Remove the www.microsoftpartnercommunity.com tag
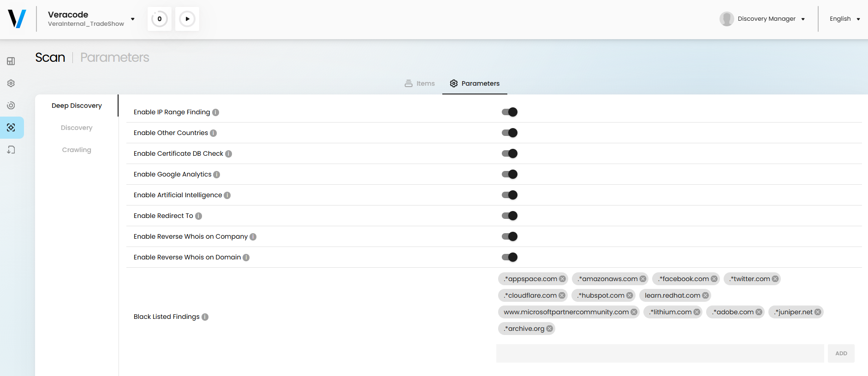Image resolution: width=868 pixels, height=376 pixels. [634, 312]
